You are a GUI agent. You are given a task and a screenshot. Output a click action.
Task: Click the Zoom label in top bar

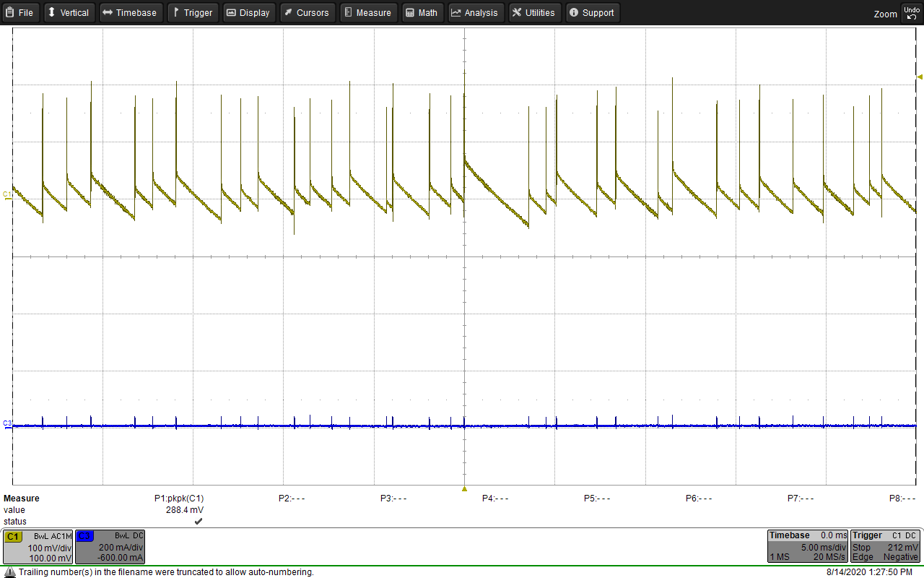pyautogui.click(x=885, y=14)
